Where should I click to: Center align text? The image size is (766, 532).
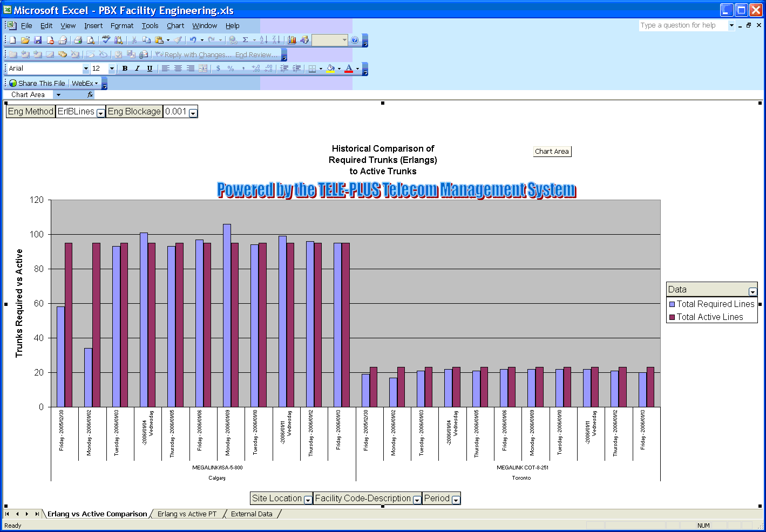pos(178,69)
